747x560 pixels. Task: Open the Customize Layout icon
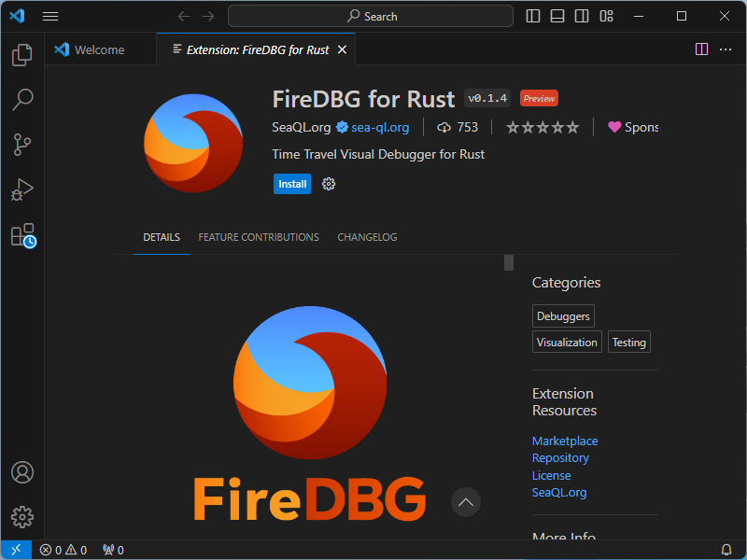pyautogui.click(x=606, y=16)
